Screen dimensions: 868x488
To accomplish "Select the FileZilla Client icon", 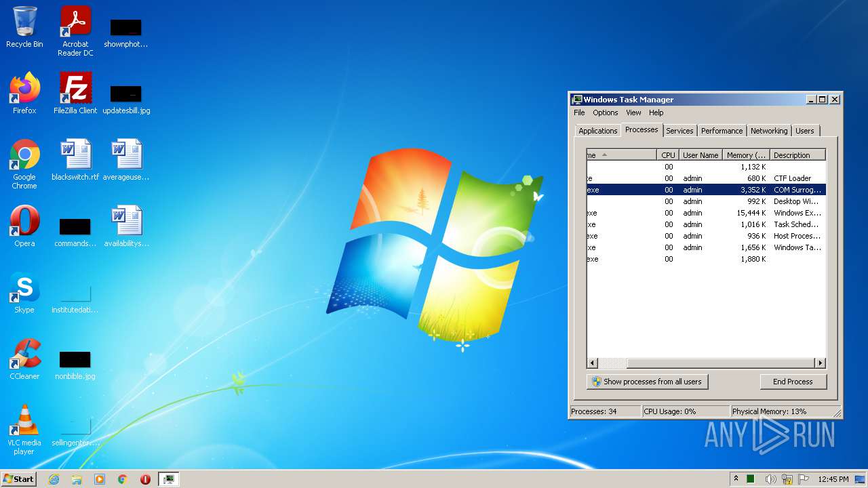I will (x=75, y=94).
